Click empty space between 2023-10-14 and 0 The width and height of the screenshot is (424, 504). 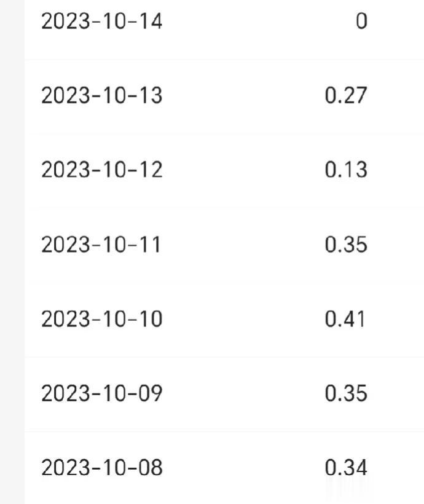(x=259, y=22)
